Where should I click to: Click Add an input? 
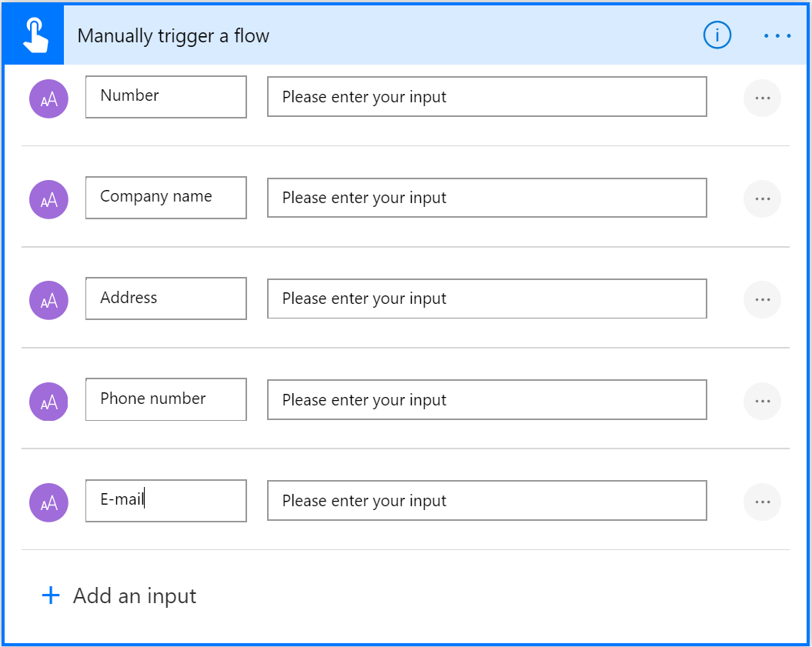point(135,595)
